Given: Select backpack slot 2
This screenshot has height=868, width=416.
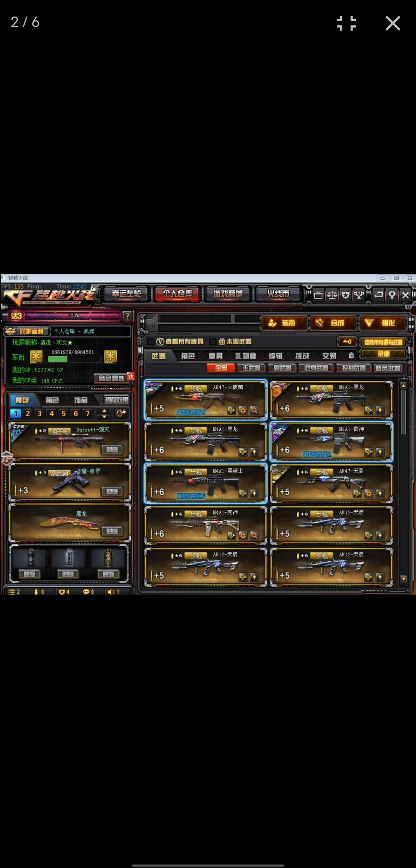Looking at the screenshot, I should coord(27,413).
